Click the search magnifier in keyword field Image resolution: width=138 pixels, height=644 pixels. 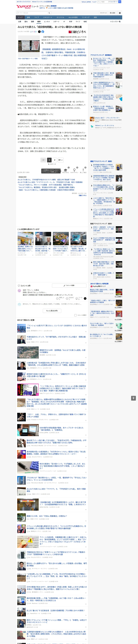pyautogui.click(x=49, y=13)
